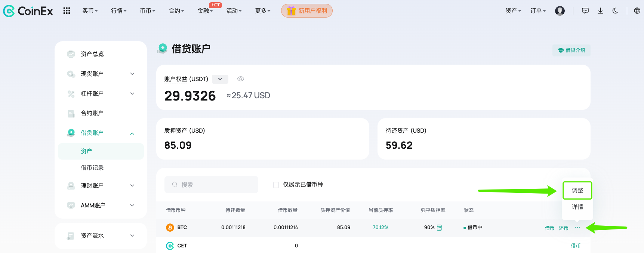This screenshot has height=253, width=644.
Task: Expand 现货账户 chevron
Action: pyautogui.click(x=132, y=74)
